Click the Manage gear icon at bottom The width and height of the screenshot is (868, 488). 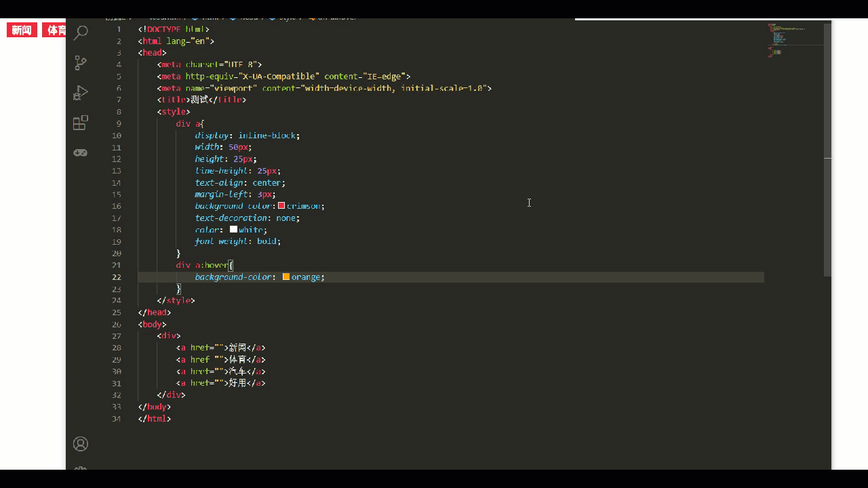[x=81, y=468]
